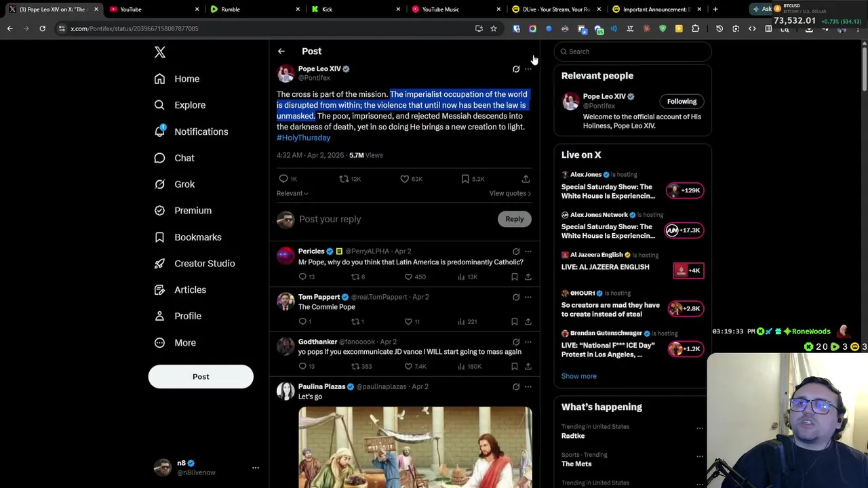Image resolution: width=868 pixels, height=488 pixels.
Task: Open View quotes link
Action: coord(510,193)
